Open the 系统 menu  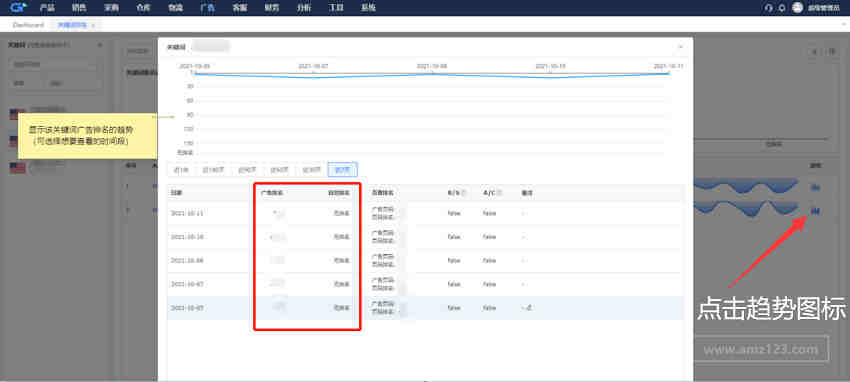[368, 8]
